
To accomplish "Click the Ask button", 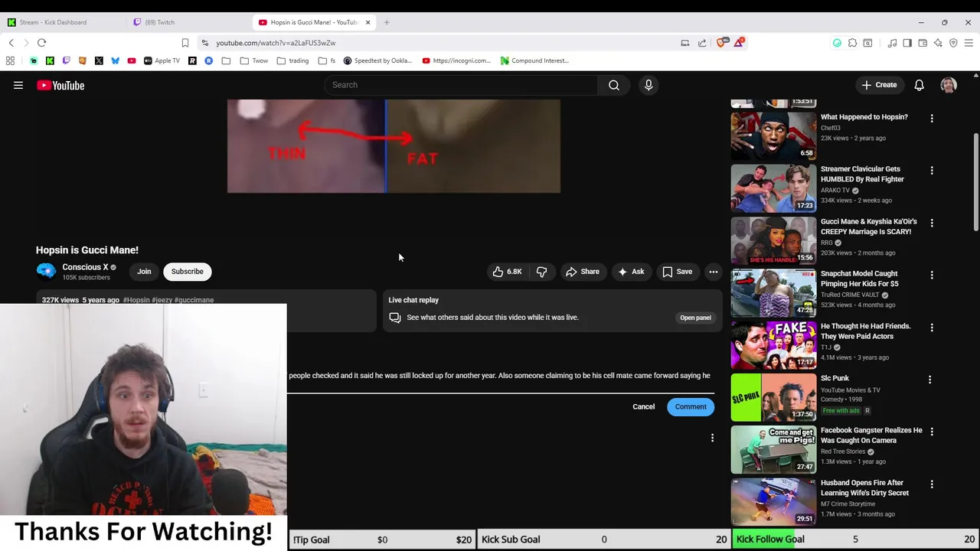I will click(631, 272).
